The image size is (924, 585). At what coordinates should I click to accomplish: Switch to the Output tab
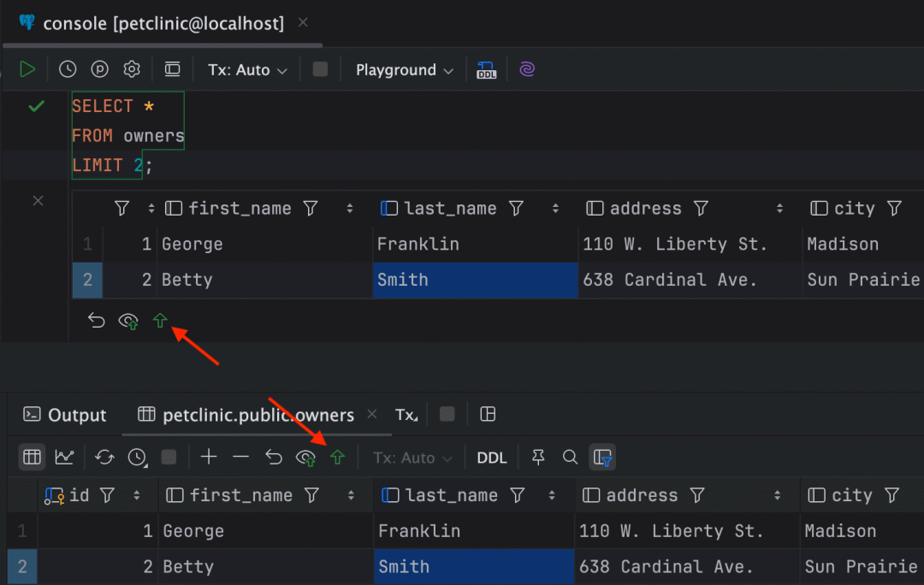point(65,415)
